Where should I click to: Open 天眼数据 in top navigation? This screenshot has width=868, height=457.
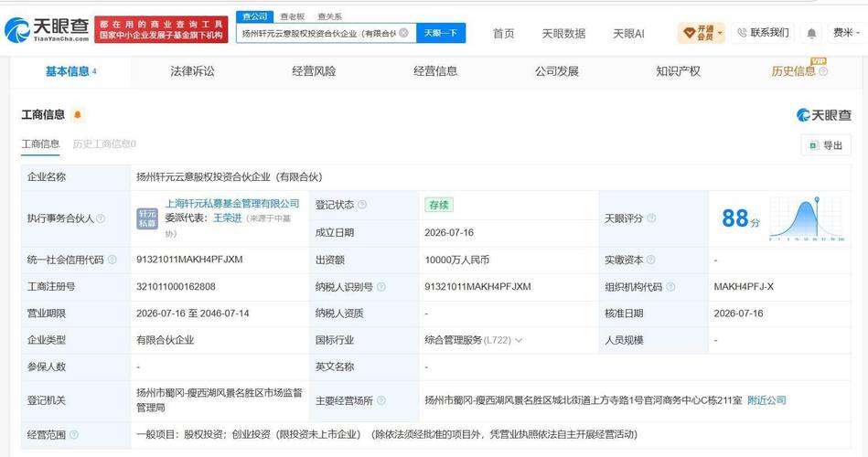click(563, 34)
